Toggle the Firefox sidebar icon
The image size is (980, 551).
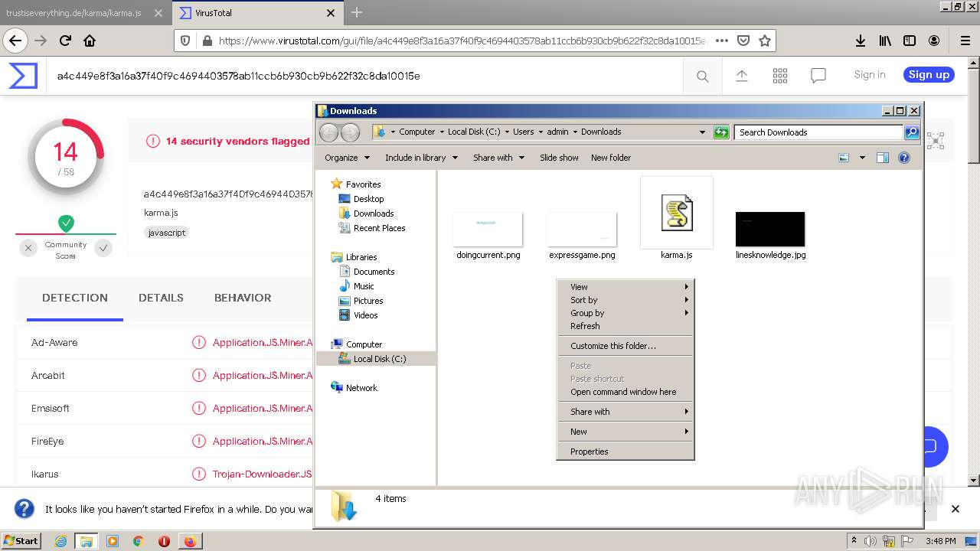tap(910, 41)
